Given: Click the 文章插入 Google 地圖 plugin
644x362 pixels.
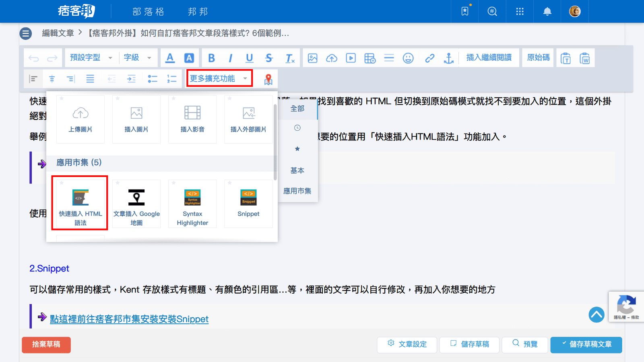Looking at the screenshot, I should click(x=136, y=204).
